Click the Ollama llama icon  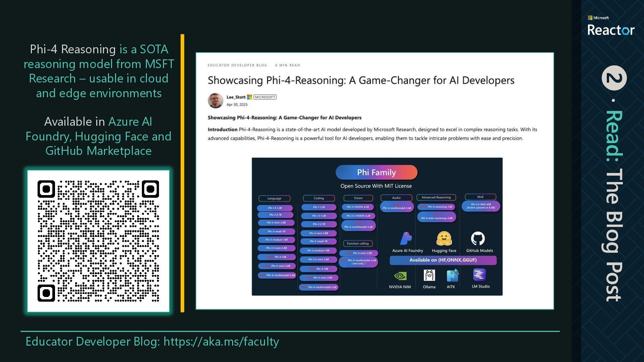click(429, 275)
